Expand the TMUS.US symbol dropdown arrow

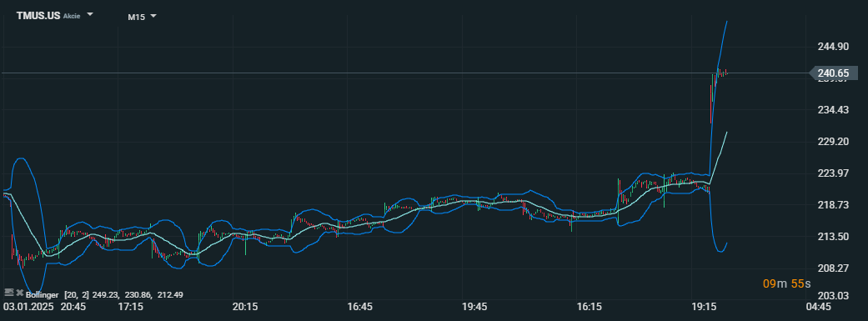(x=90, y=14)
